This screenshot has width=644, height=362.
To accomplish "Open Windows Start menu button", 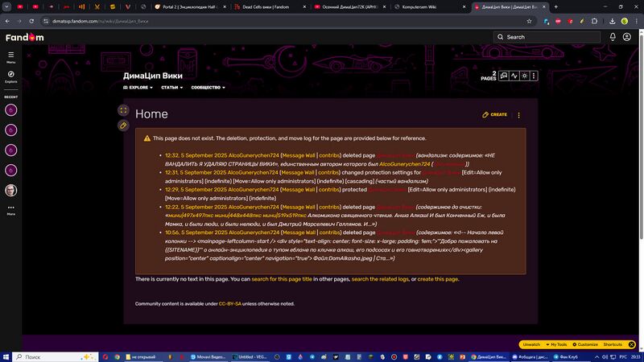I will click(x=7, y=356).
